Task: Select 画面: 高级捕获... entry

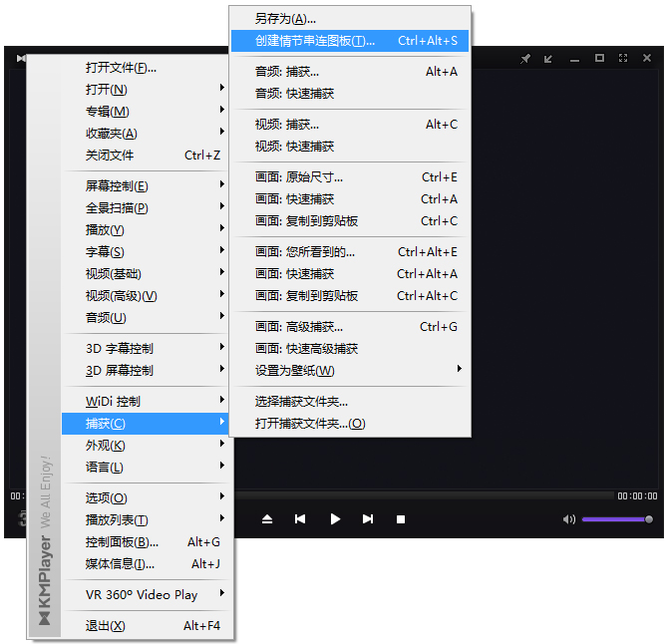Action: pyautogui.click(x=350, y=327)
